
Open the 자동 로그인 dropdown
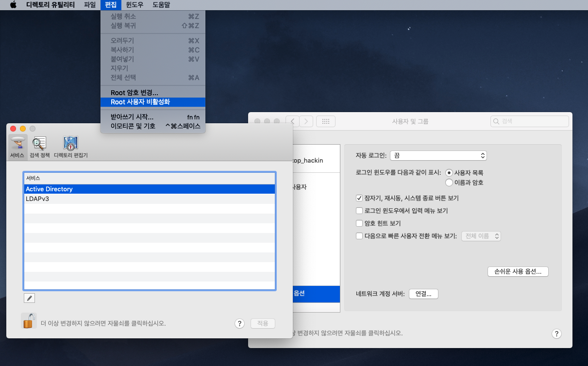[x=438, y=156]
